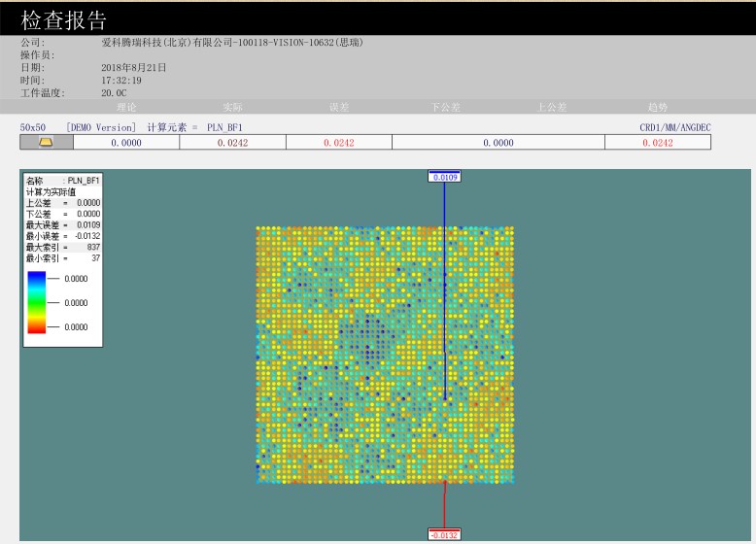
Task: Click the CRD1/MM/ANGDEC units label
Action: tap(674, 127)
